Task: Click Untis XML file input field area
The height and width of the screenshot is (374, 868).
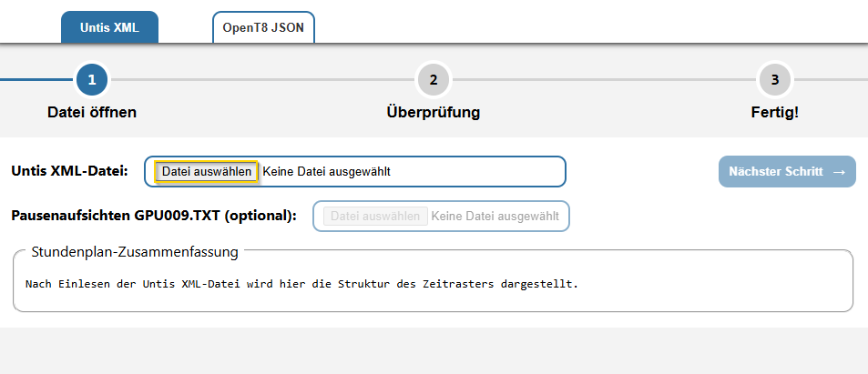Action: tap(355, 171)
